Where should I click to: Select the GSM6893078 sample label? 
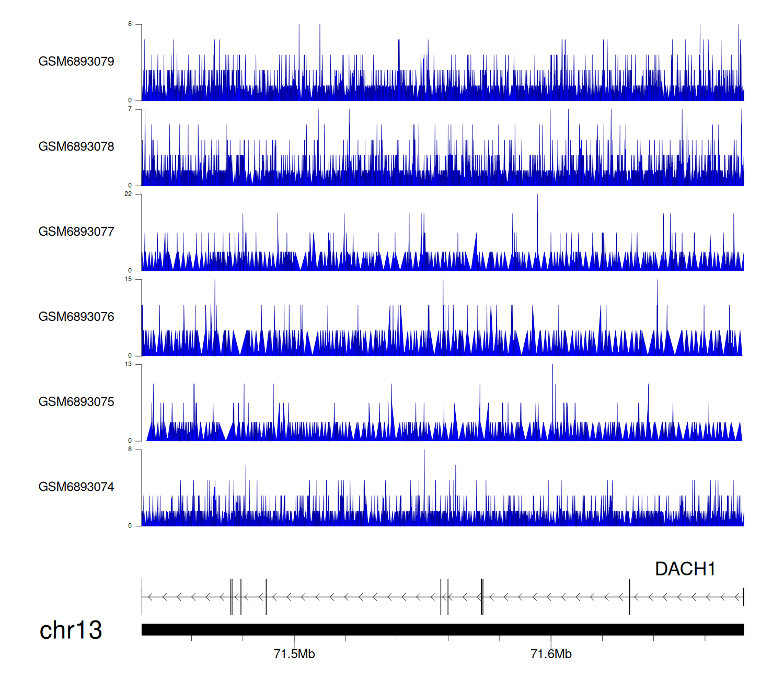pos(76,147)
